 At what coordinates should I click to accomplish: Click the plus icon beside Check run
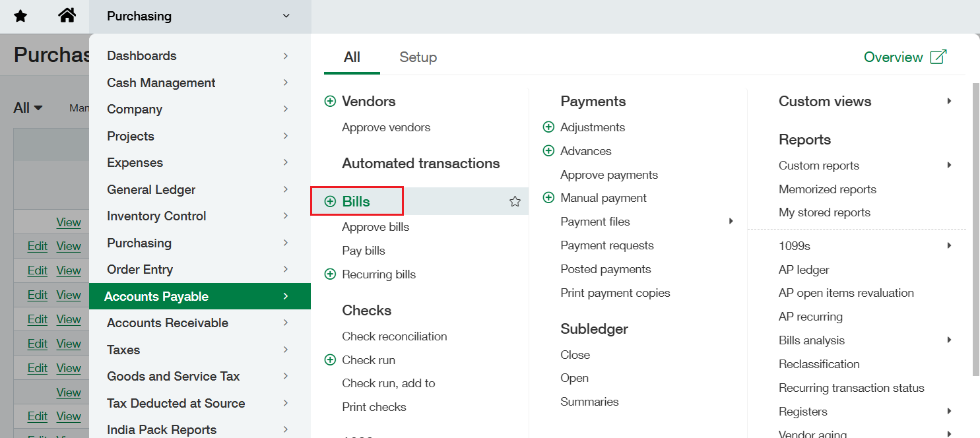pos(330,360)
